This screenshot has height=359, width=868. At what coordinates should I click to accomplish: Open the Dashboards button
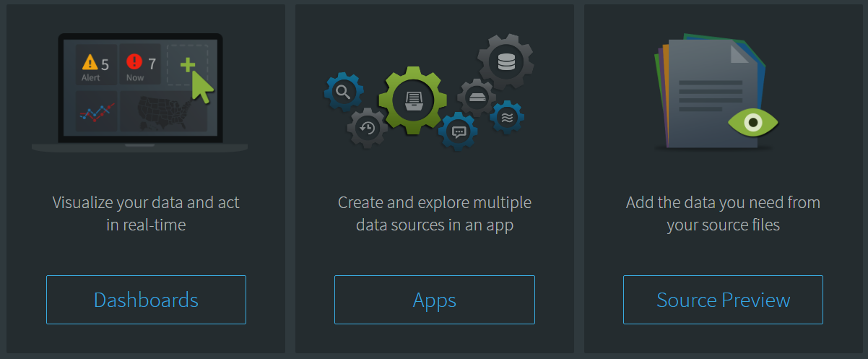pyautogui.click(x=146, y=300)
